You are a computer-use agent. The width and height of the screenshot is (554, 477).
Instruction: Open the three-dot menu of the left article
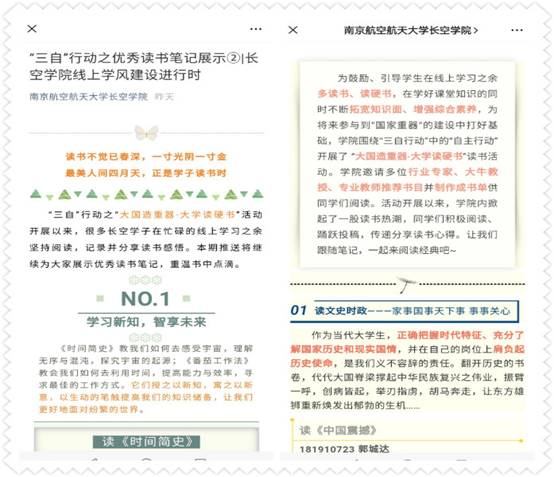pyautogui.click(x=255, y=29)
